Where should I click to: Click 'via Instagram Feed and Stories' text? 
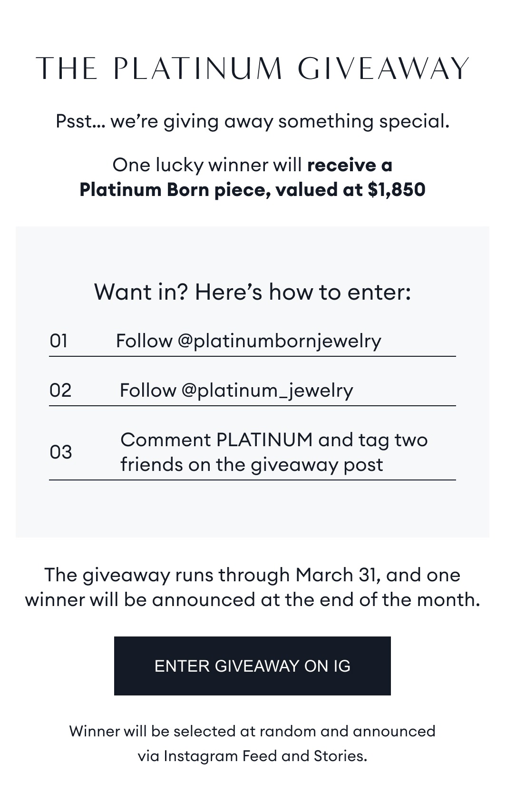[x=252, y=756]
